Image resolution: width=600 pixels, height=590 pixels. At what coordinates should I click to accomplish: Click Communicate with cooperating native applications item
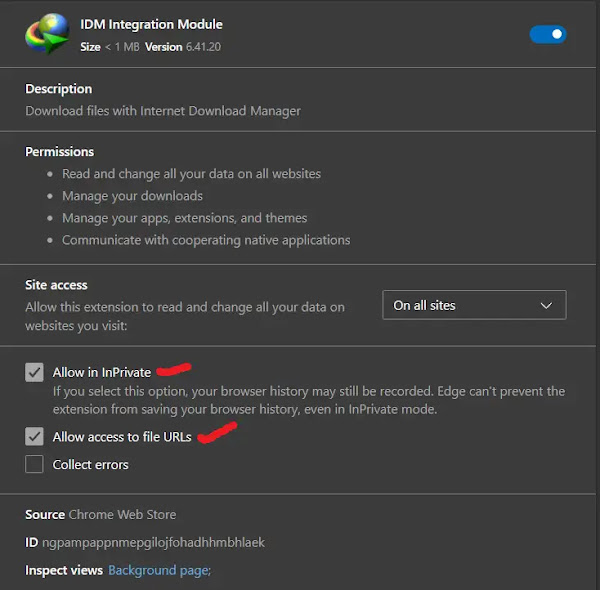click(x=206, y=240)
